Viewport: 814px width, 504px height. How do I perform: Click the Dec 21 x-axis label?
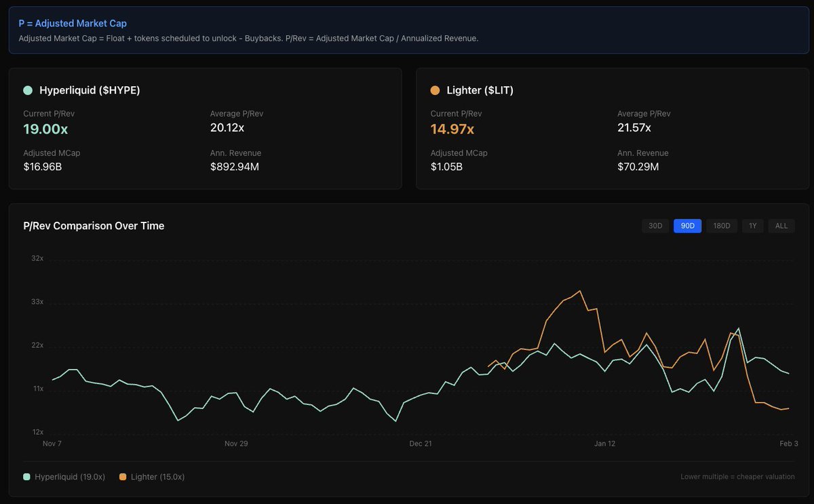click(421, 444)
